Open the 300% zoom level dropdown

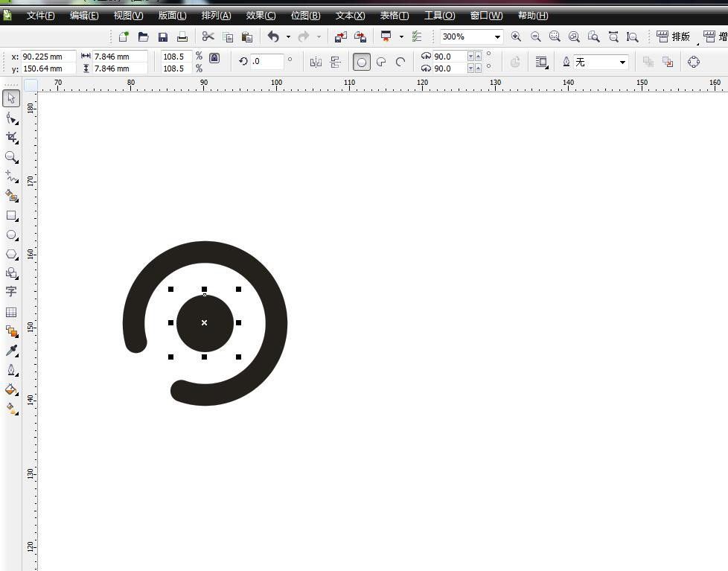[x=497, y=37]
